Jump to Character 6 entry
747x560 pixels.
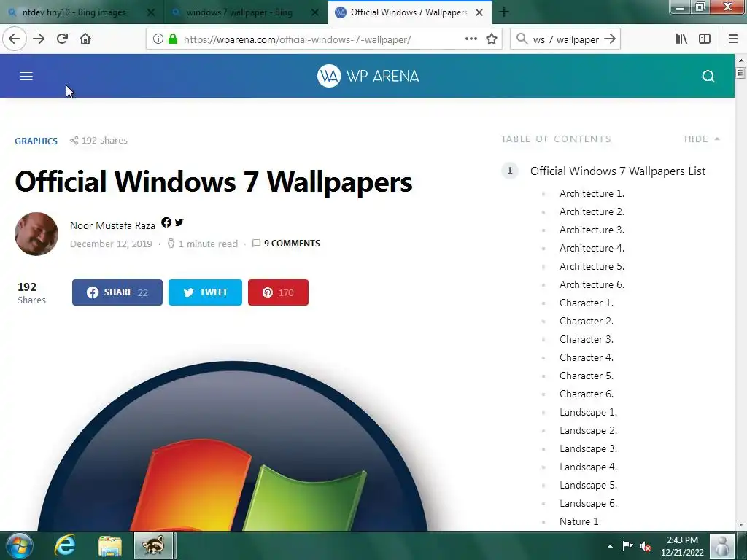pos(586,394)
